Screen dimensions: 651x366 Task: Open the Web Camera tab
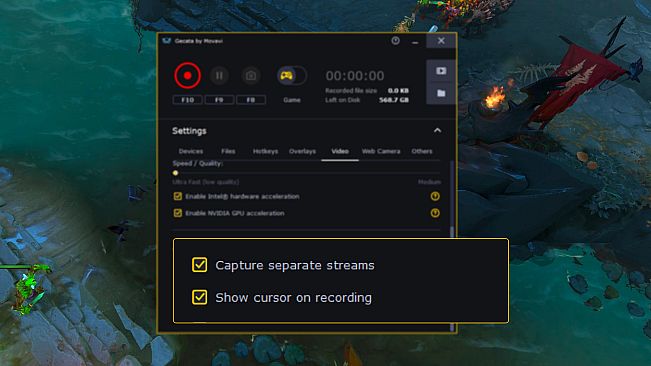click(381, 151)
